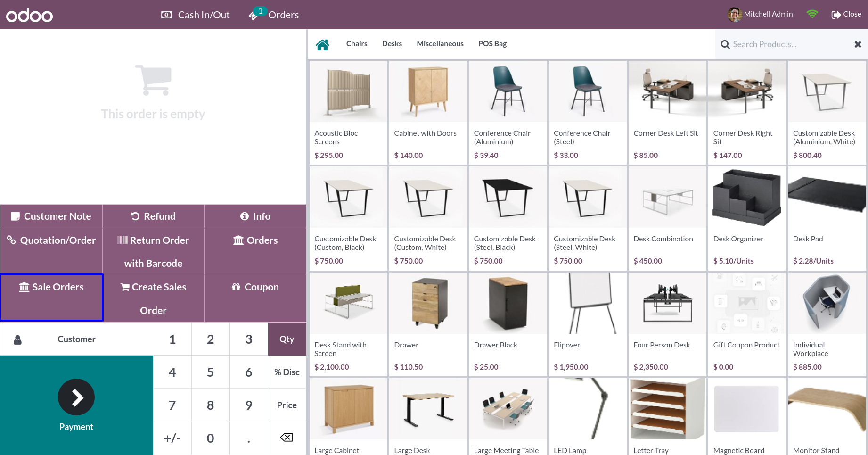Click the Wi-Fi connection status icon
Viewport: 868px width, 455px height.
[x=812, y=14]
